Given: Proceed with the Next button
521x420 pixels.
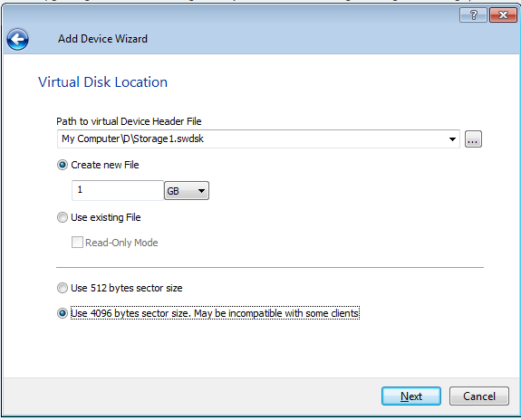Looking at the screenshot, I should coord(411,396).
